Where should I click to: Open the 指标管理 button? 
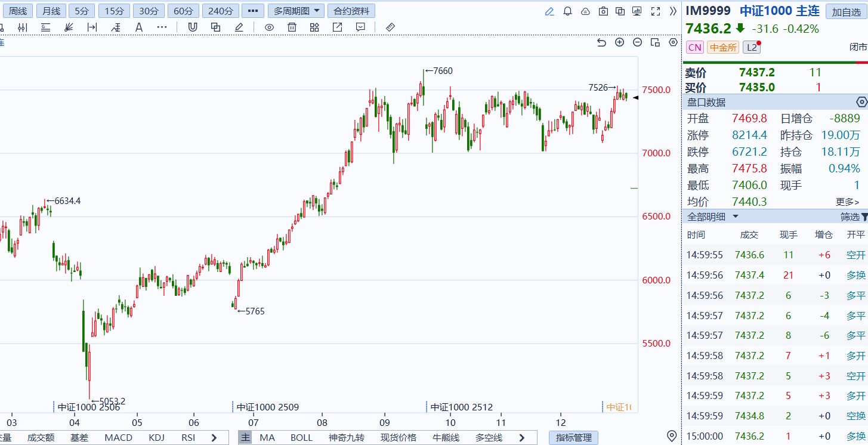point(573,438)
